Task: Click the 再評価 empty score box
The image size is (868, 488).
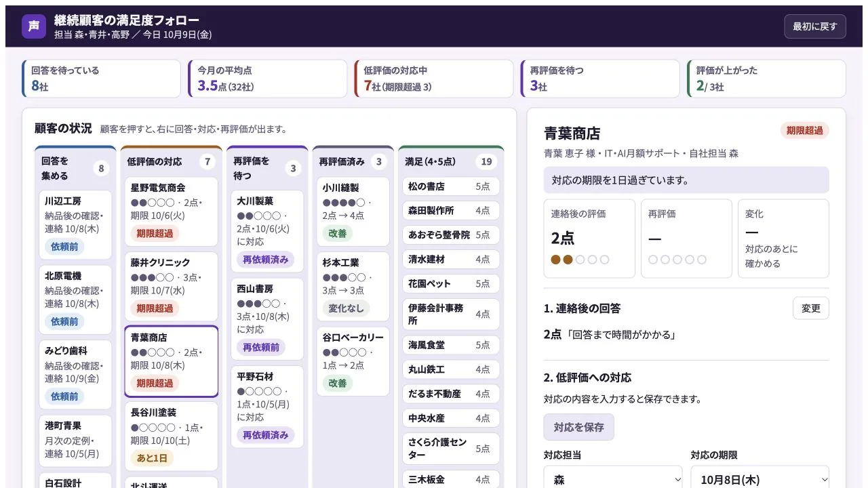Action: (x=686, y=239)
